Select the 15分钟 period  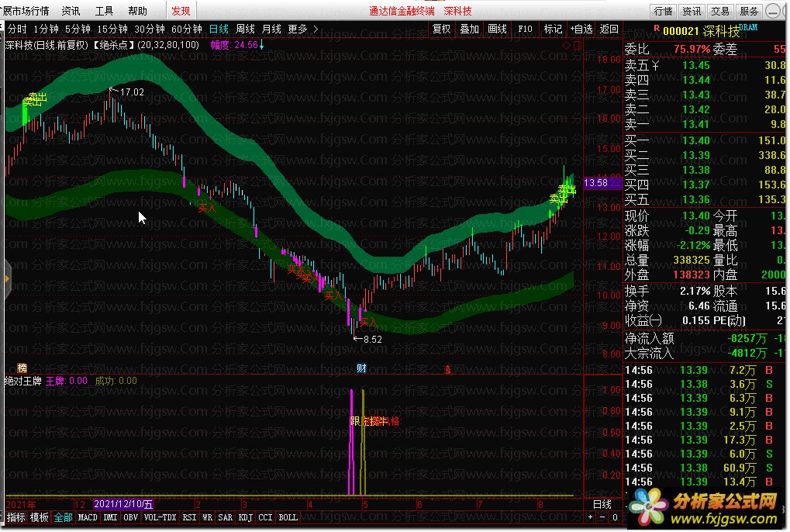112,29
